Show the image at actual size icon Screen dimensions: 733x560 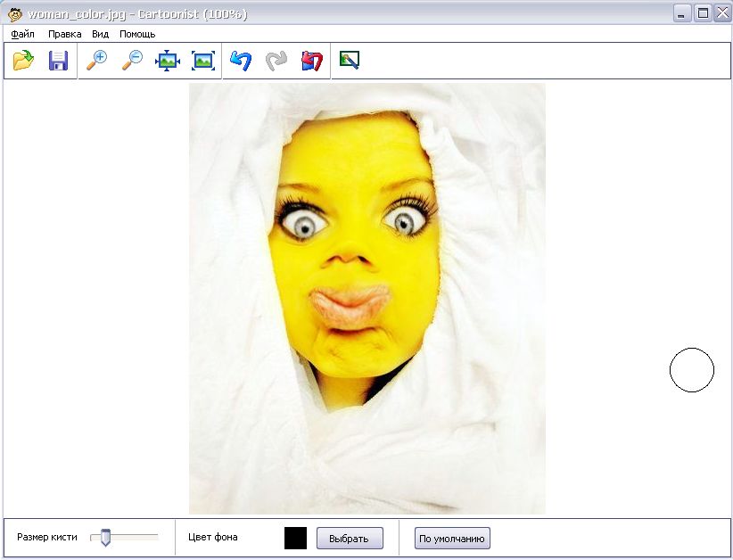click(x=203, y=61)
